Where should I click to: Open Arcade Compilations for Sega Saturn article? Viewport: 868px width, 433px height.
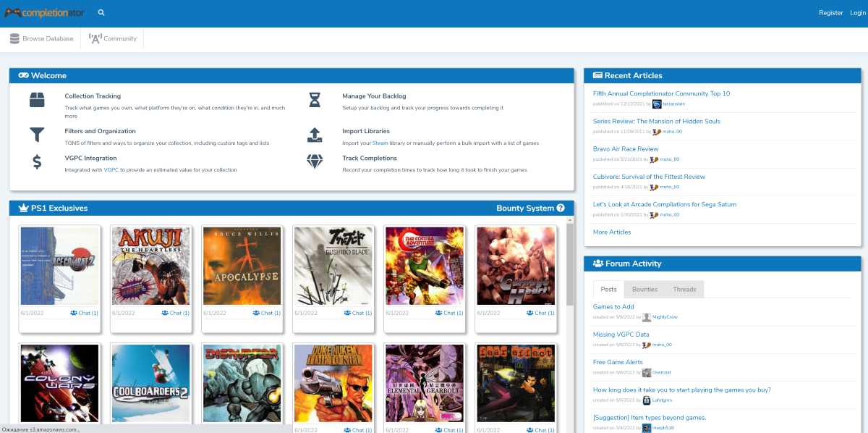[x=665, y=204]
